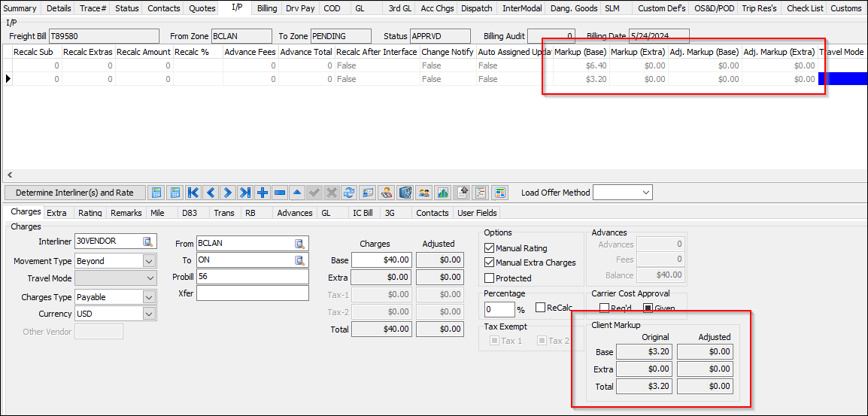This screenshot has height=416, width=868.
Task: Click the bar chart icon in toolbar
Action: click(443, 193)
